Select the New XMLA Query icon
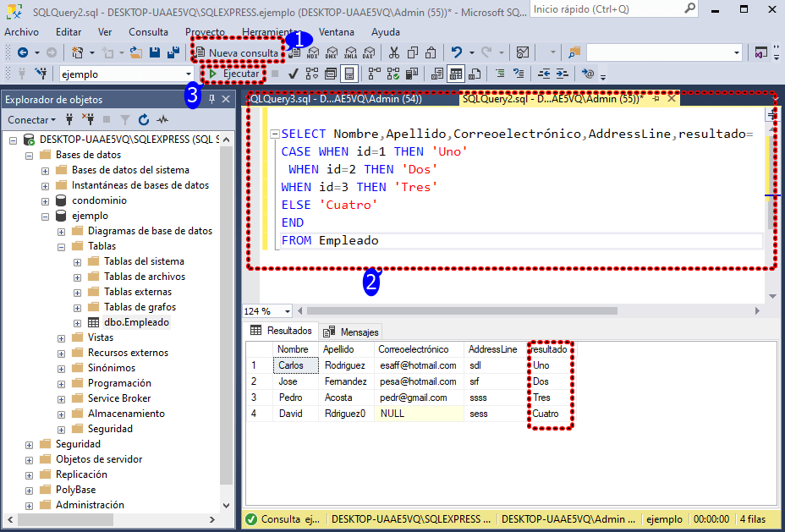Image resolution: width=785 pixels, height=532 pixels. click(x=350, y=52)
